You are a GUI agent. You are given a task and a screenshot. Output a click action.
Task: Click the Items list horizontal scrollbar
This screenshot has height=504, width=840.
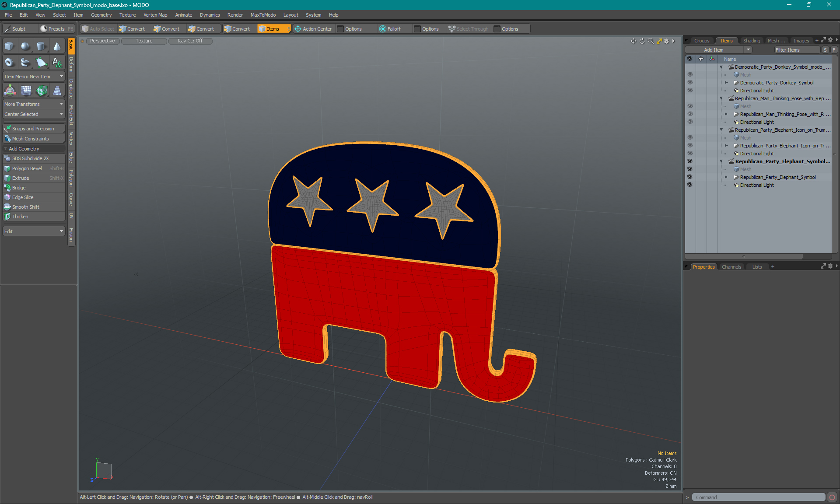[744, 256]
